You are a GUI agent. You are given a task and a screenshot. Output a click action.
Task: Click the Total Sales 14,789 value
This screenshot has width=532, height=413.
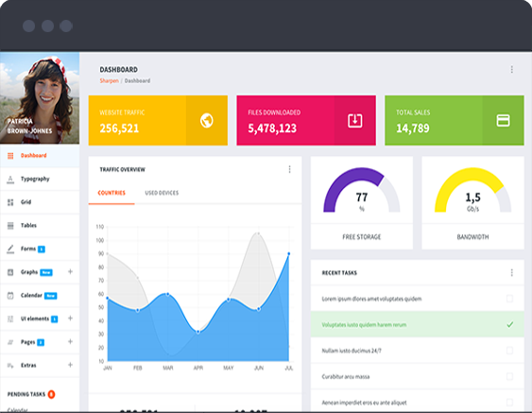click(x=413, y=129)
